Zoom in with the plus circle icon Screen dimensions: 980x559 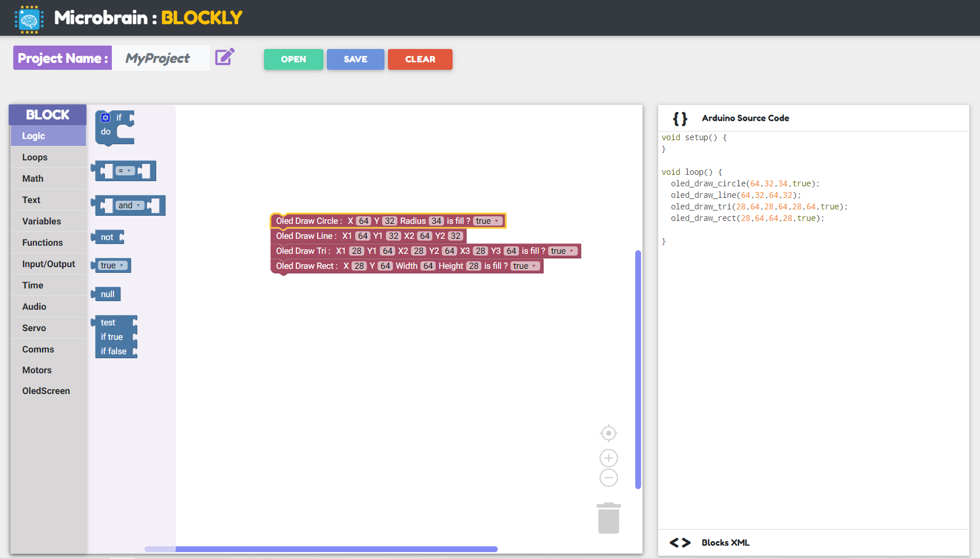[608, 458]
